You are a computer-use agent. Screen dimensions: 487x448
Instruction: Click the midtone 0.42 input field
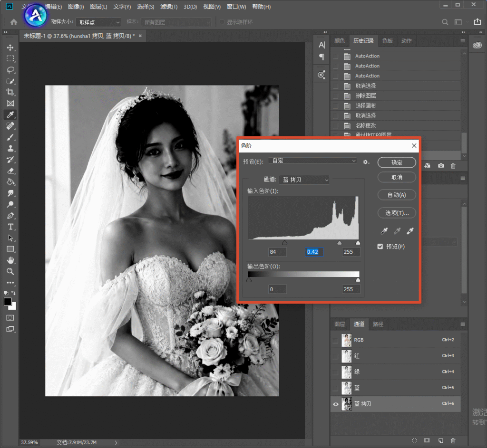click(x=314, y=252)
